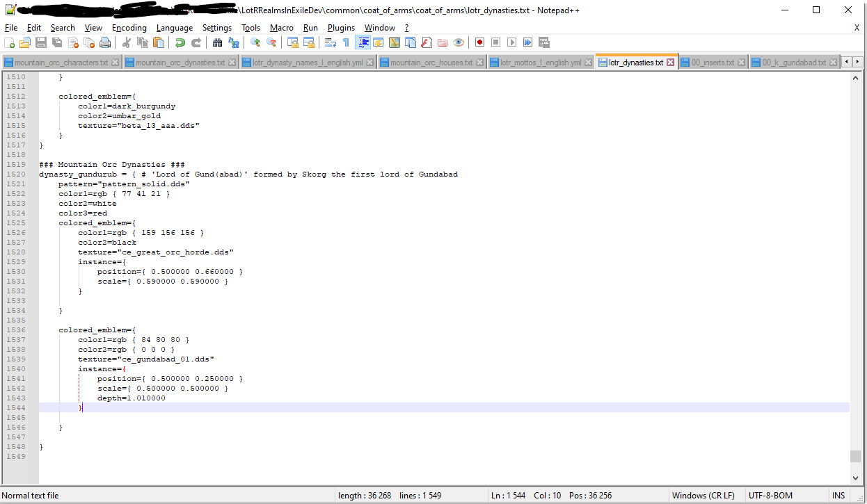Toggle the indent guide toolbar icon

(x=363, y=42)
